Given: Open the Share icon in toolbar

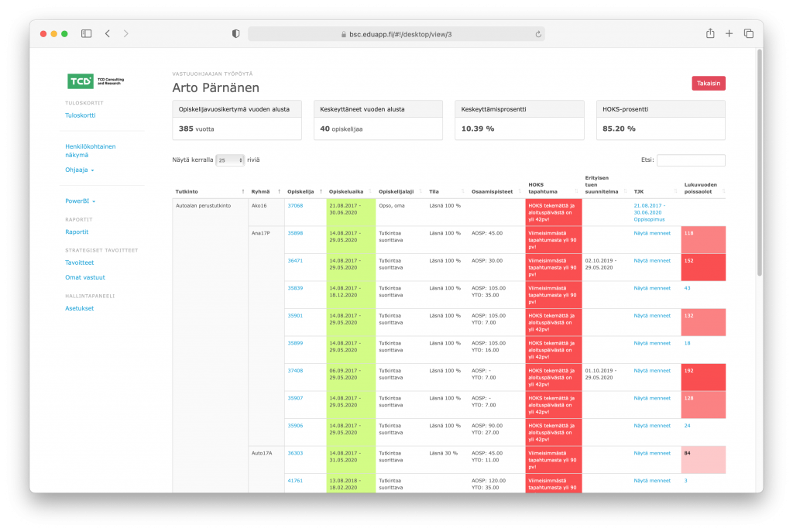Looking at the screenshot, I should [x=710, y=33].
